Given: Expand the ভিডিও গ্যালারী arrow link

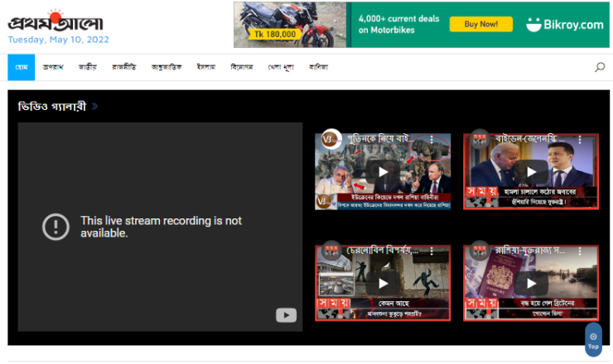Looking at the screenshot, I should coord(95,107).
